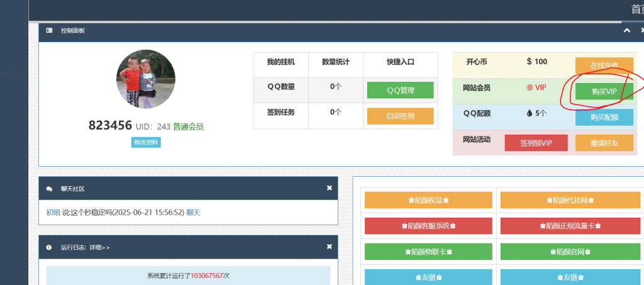Screen dimensions: 644x285
Task: Click the 聊天 link in chat community
Action: point(193,213)
